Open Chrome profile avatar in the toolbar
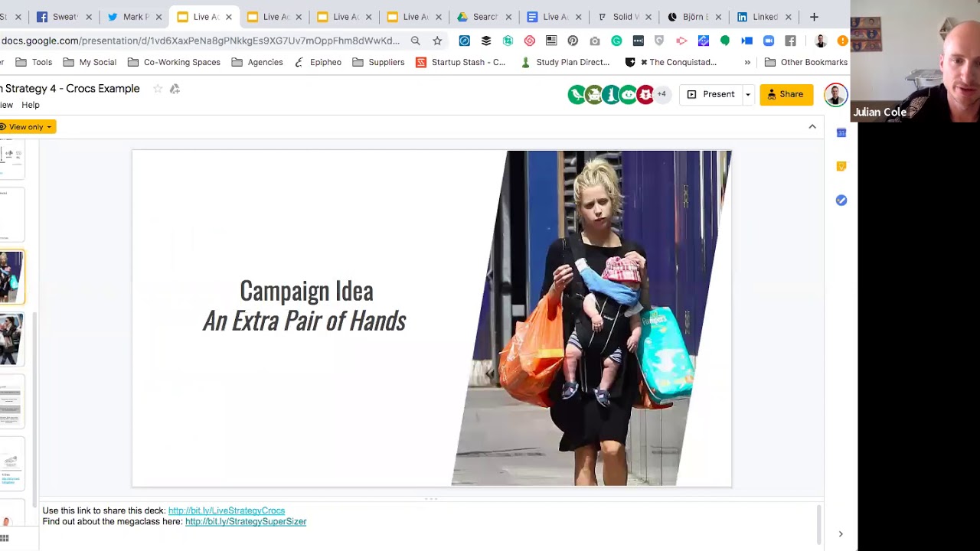This screenshot has width=980, height=551. tap(821, 41)
